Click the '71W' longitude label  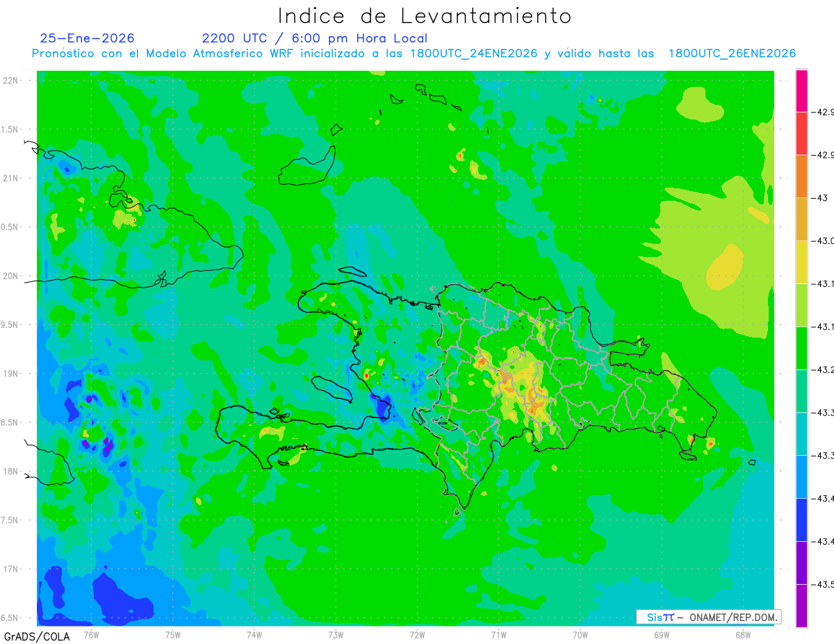498,634
